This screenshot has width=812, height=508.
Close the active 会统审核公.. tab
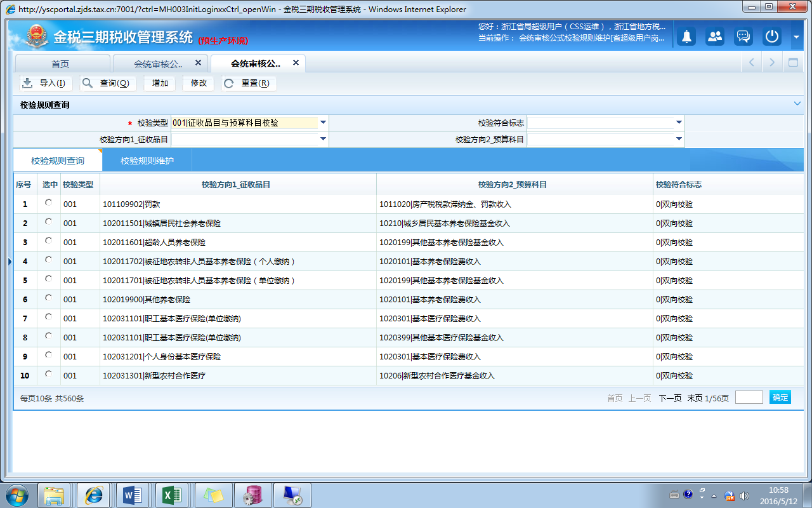(x=296, y=63)
